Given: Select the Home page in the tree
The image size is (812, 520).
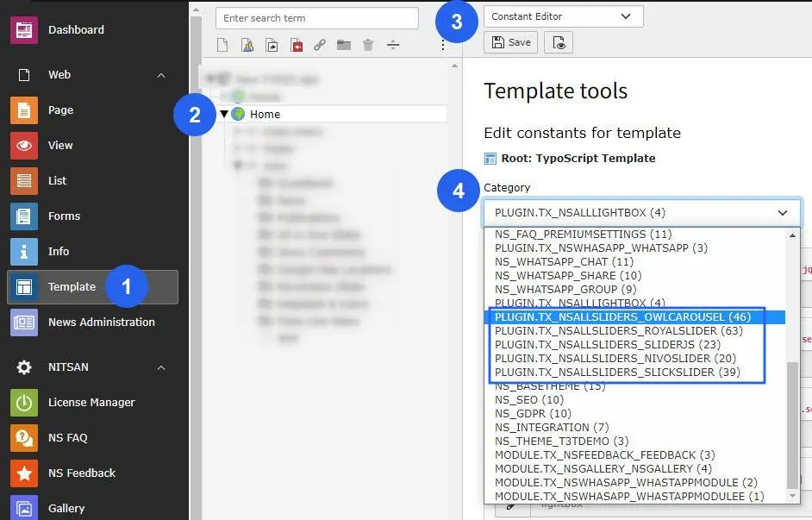Looking at the screenshot, I should [x=265, y=115].
